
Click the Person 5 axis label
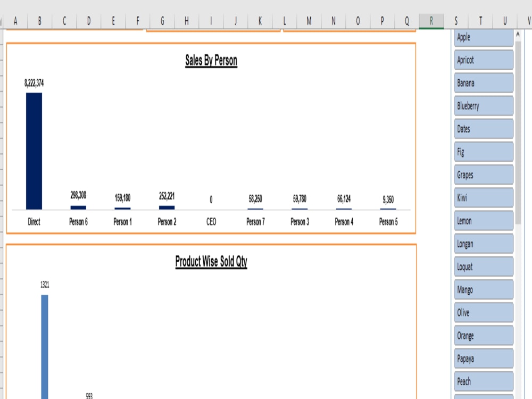click(x=388, y=222)
